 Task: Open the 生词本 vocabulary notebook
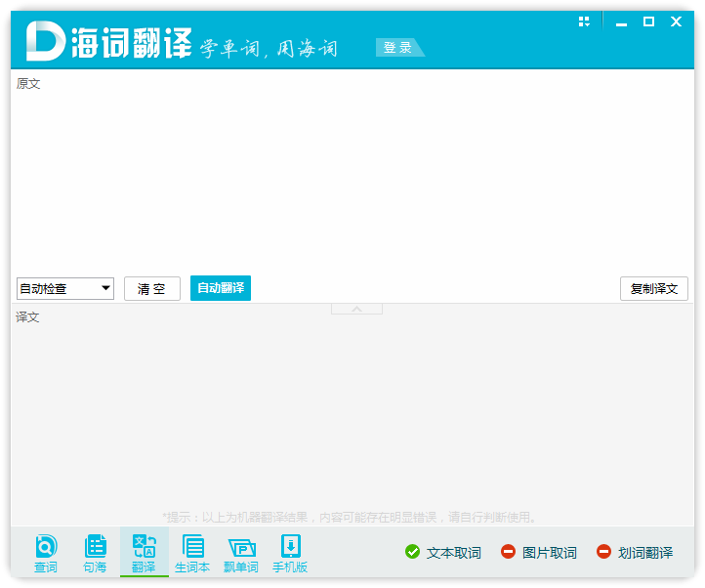coord(192,553)
